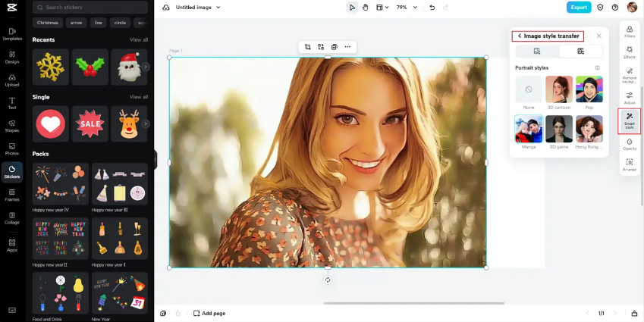
Task: Apply the Hong Kong portrait style
Action: coord(589,129)
